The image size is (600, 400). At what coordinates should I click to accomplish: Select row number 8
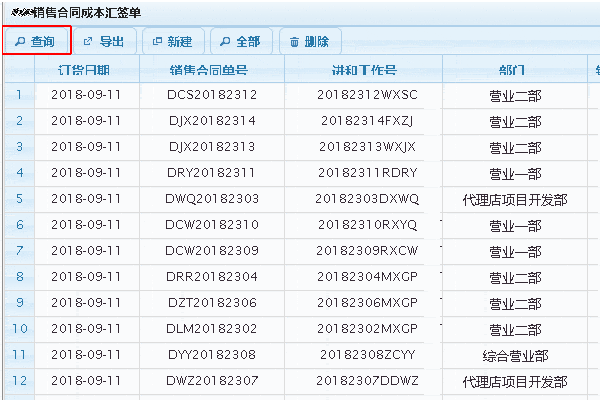(20, 277)
